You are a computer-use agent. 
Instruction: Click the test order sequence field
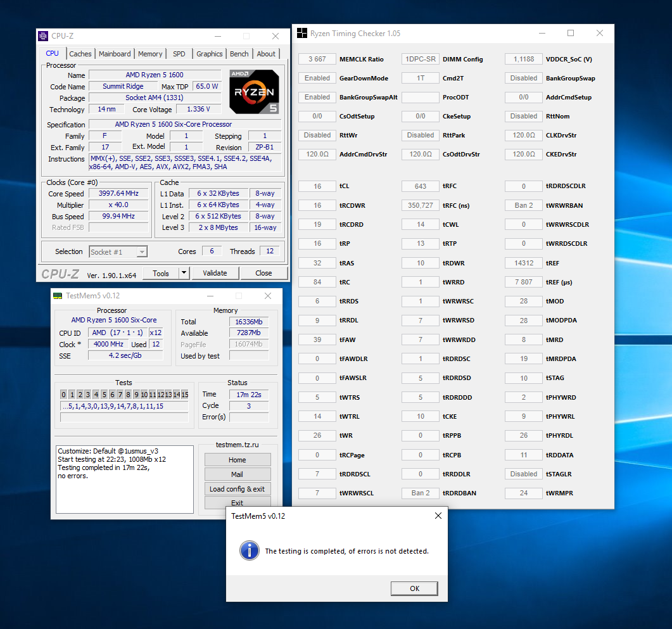point(124,406)
